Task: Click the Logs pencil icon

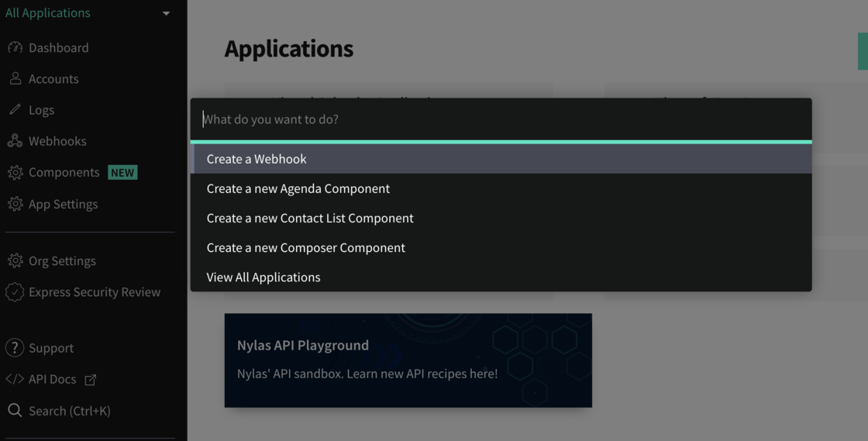Action: (15, 109)
